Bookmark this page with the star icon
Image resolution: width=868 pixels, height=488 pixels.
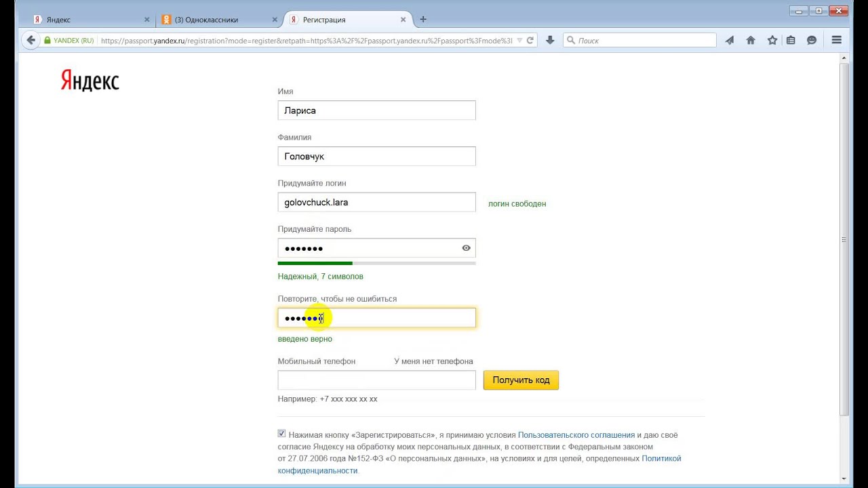click(772, 41)
